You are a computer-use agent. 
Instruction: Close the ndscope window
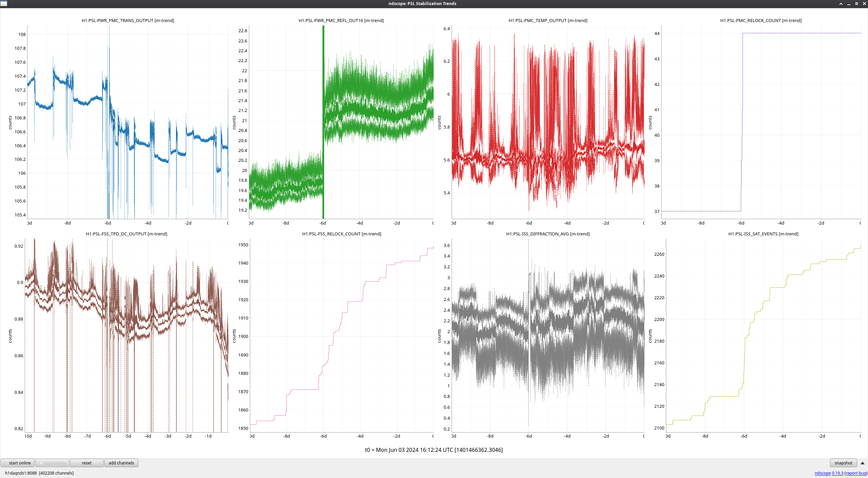(x=864, y=4)
